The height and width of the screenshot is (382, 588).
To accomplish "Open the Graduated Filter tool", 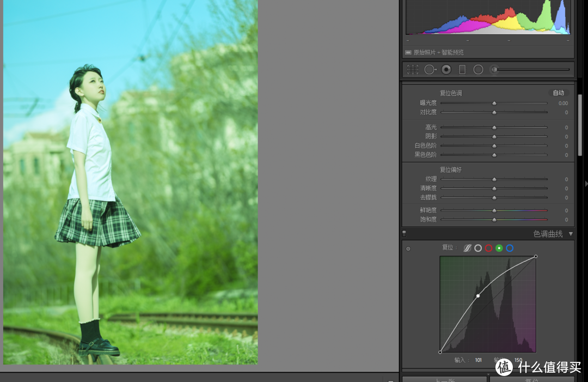I will (x=462, y=70).
